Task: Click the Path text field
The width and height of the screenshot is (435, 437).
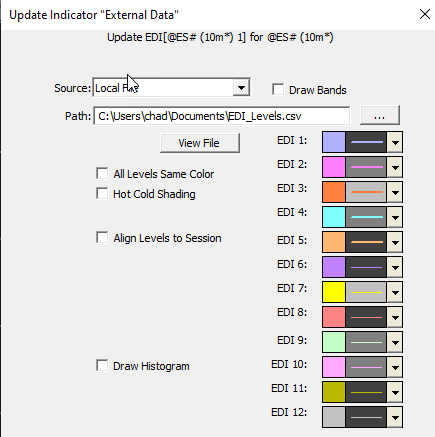Action: click(x=222, y=116)
